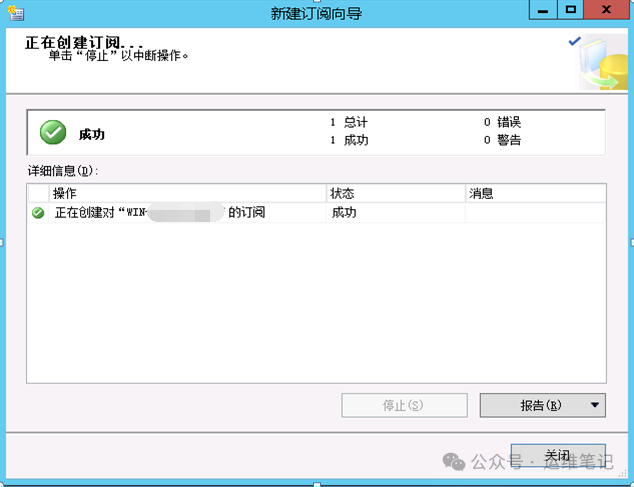The width and height of the screenshot is (634, 487).
Task: Click the disabled 停止(S) button
Action: 404,405
